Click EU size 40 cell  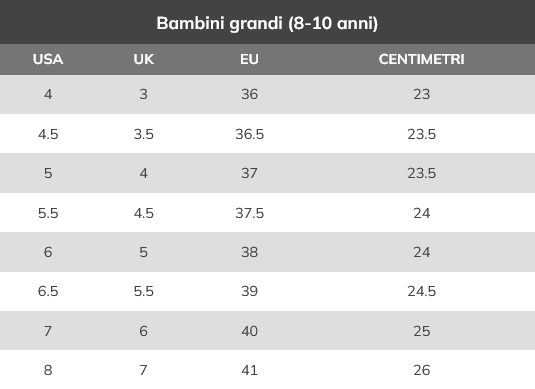pos(249,331)
